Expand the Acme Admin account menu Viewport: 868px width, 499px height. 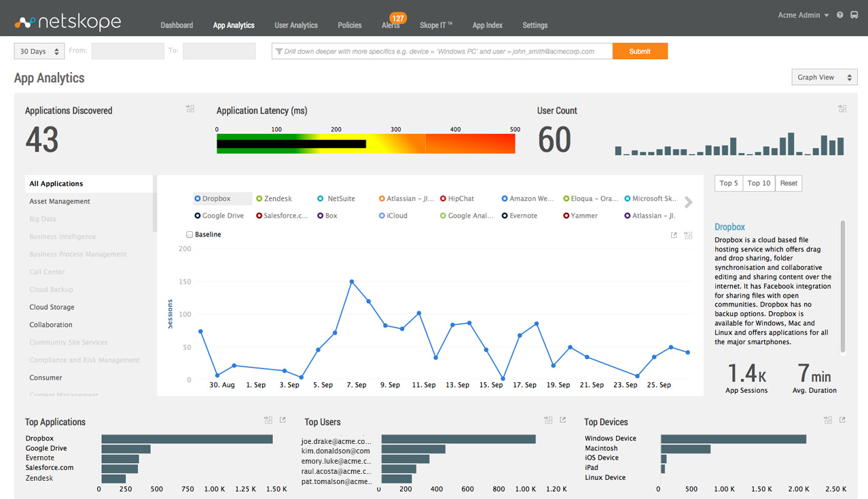tap(803, 15)
